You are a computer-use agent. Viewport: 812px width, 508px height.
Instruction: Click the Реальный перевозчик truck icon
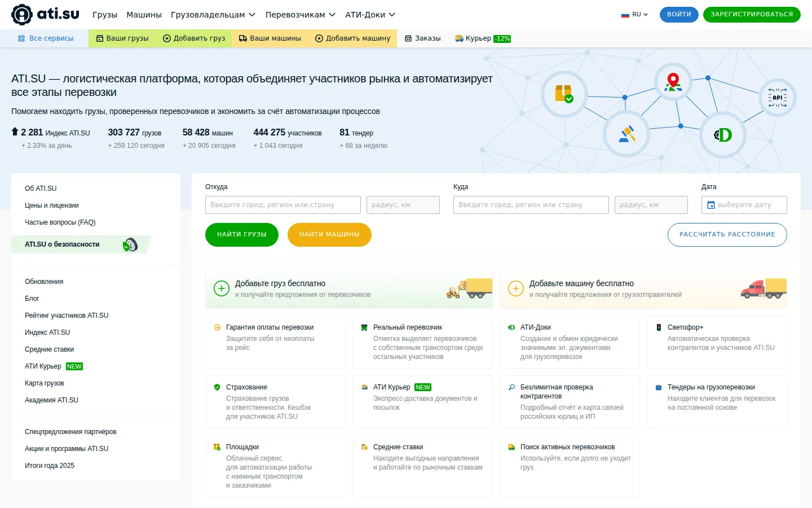click(364, 327)
